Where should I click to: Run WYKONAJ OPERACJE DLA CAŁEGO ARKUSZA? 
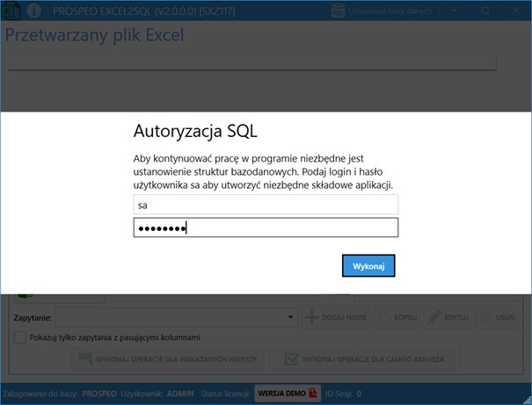365,359
